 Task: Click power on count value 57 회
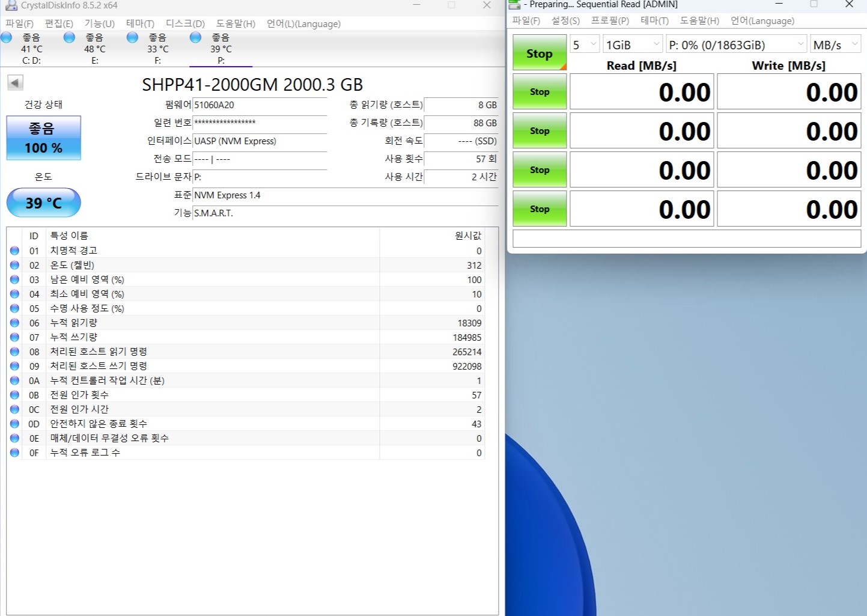click(461, 159)
